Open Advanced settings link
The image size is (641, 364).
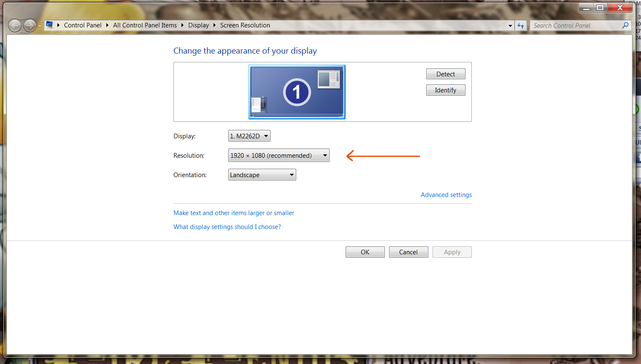446,195
